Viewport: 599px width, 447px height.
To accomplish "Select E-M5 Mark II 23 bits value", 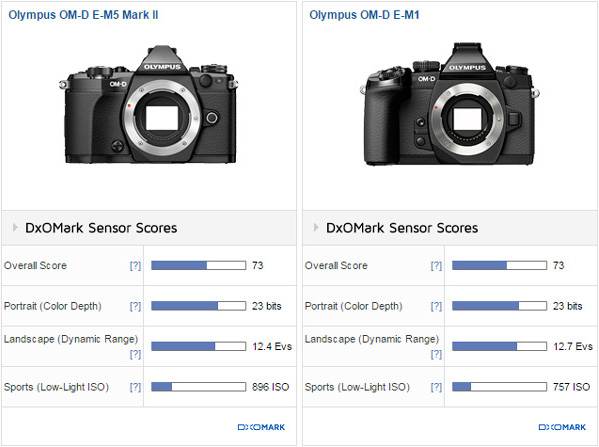I will [267, 306].
